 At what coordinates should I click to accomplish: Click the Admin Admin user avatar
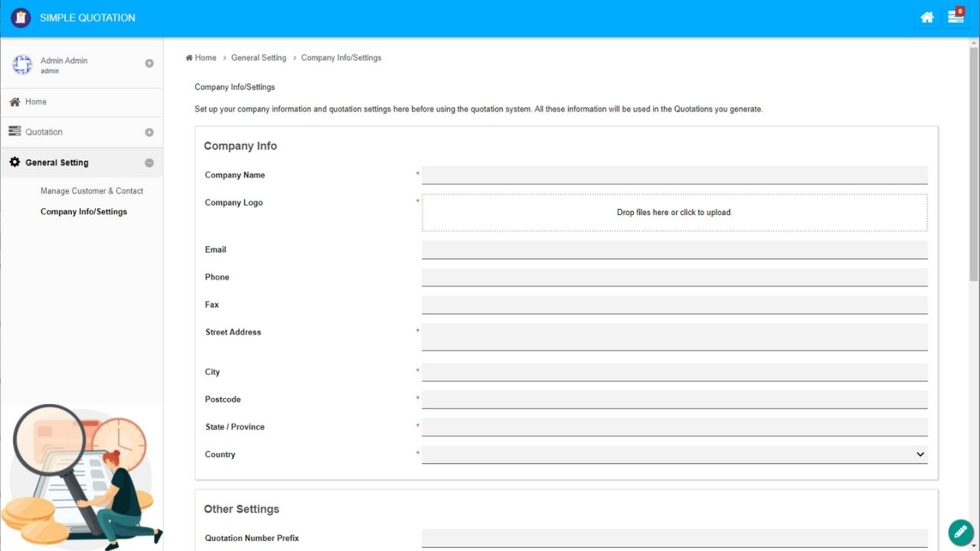point(22,65)
